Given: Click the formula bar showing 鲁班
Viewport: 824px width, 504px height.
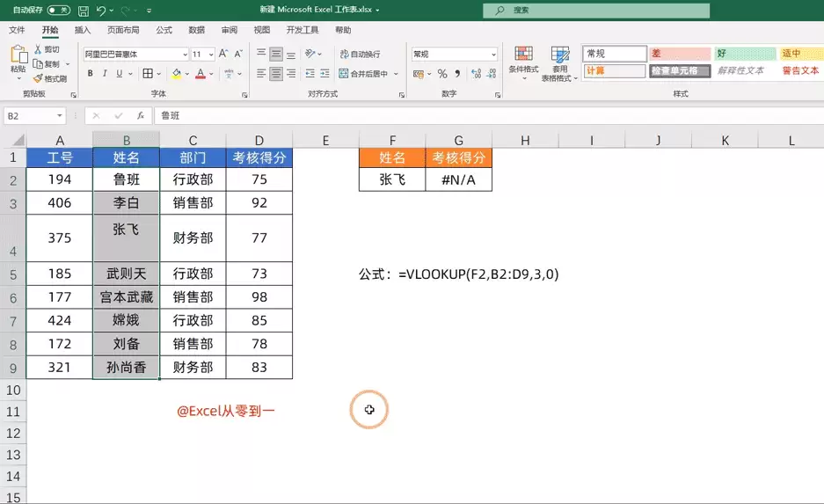Looking at the screenshot, I should pos(489,115).
